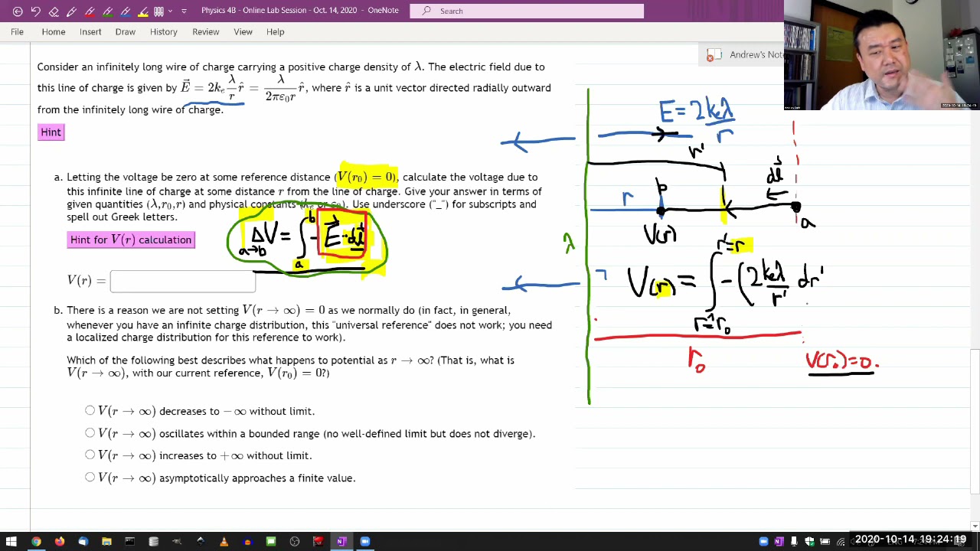
Task: Click the Windows Security shield tray icon
Action: pyautogui.click(x=809, y=542)
